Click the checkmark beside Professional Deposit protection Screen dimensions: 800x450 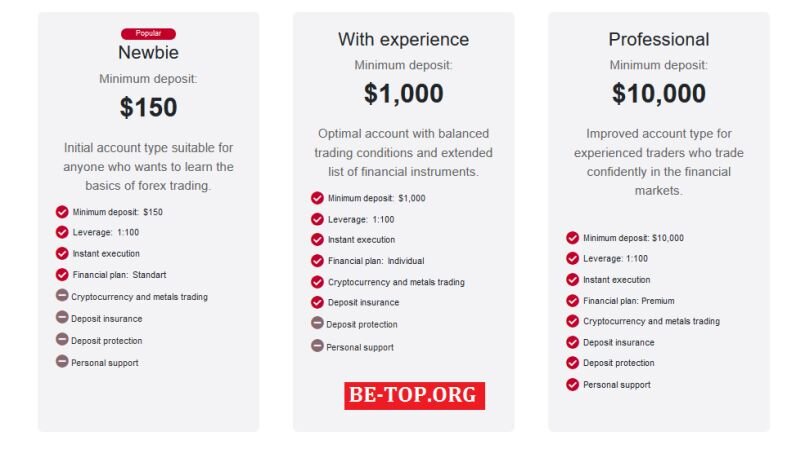point(572,362)
